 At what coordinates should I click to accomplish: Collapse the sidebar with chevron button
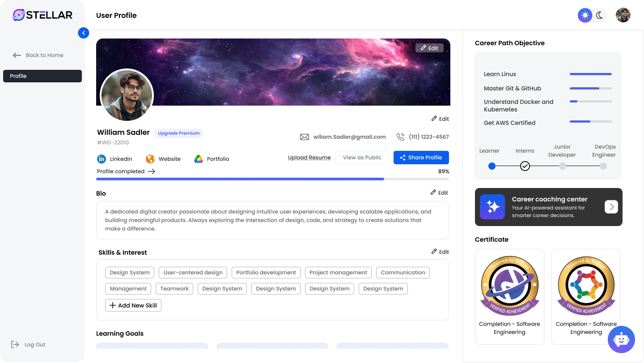tap(84, 33)
